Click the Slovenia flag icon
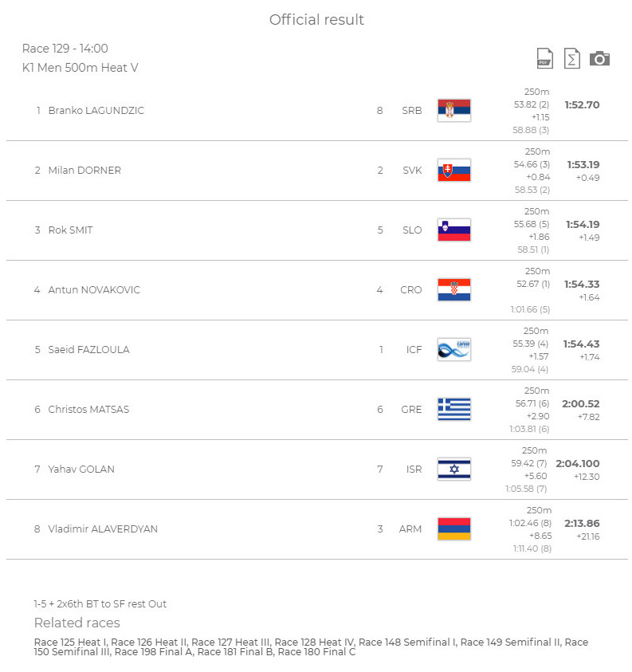632x672 pixels. pyautogui.click(x=454, y=230)
